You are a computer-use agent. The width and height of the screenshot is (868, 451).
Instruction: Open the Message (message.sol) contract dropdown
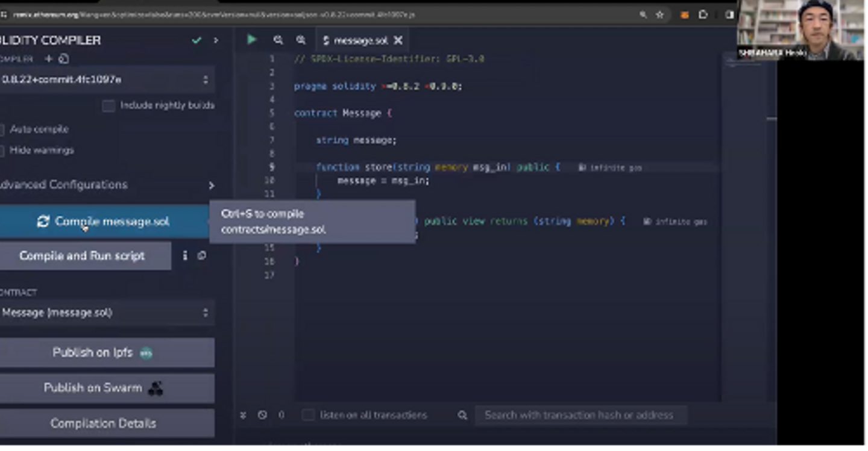tap(105, 313)
